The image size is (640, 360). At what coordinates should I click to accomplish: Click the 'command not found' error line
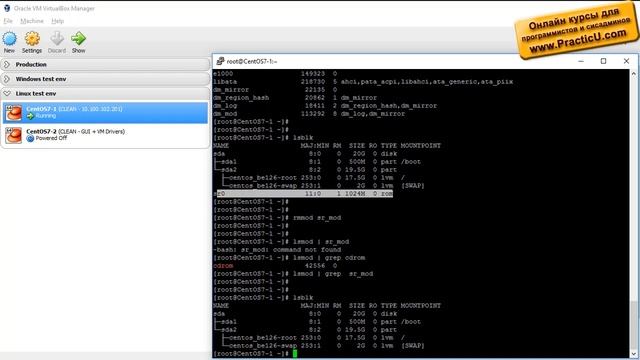click(277, 250)
